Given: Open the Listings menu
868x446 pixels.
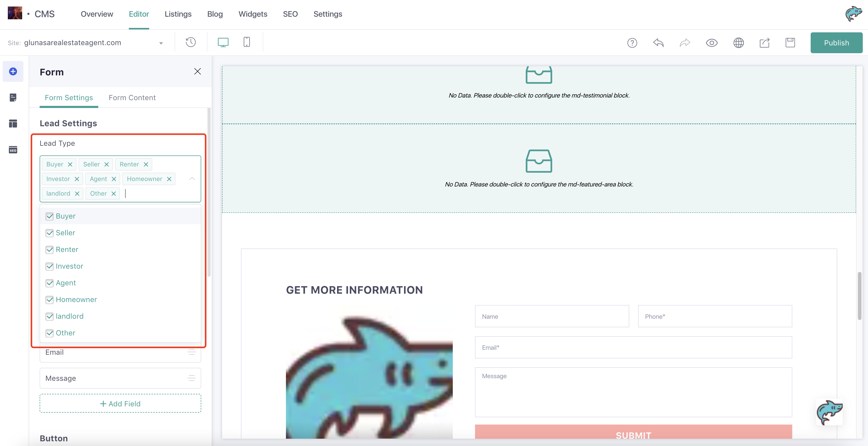Looking at the screenshot, I should coord(178,14).
